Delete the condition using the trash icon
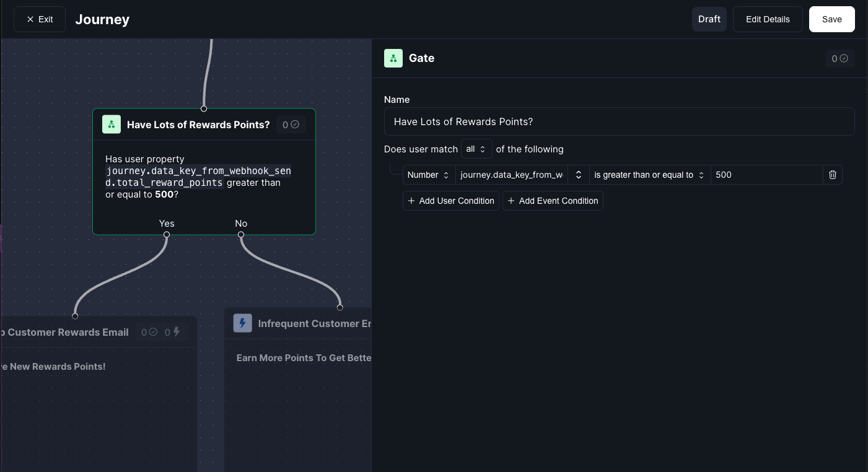Screen dimensions: 868x472 pyautogui.click(x=833, y=175)
